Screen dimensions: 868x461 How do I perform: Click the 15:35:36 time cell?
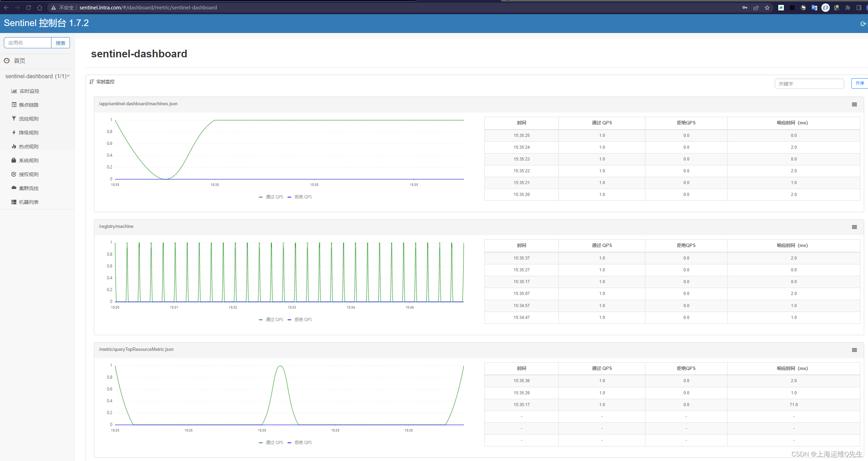click(522, 381)
